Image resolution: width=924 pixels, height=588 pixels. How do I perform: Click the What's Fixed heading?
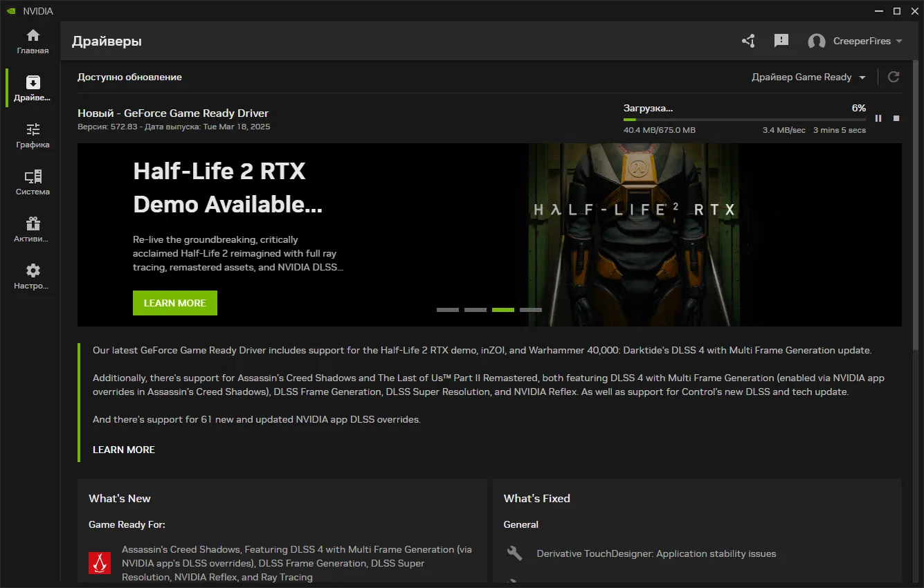[537, 498]
